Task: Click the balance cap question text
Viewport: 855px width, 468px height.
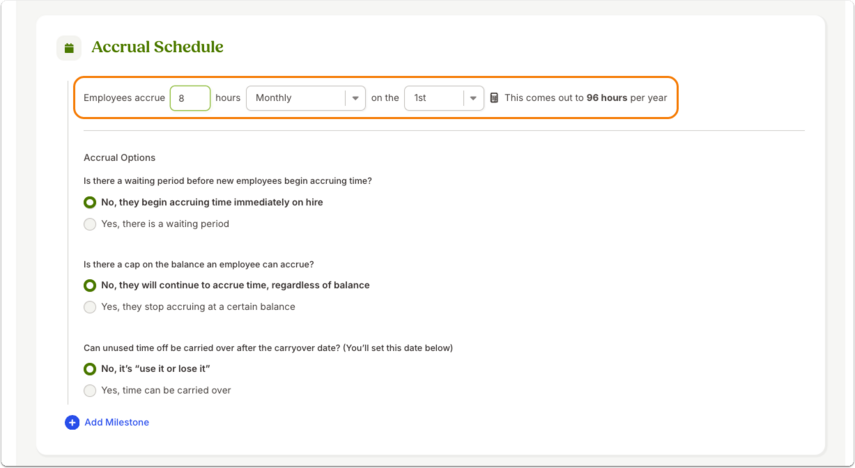Action: [198, 265]
